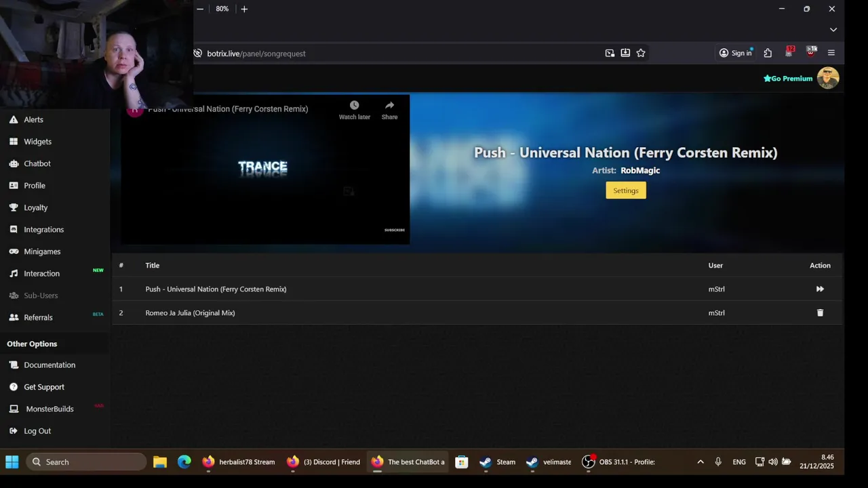
Task: Click the Integrations sidebar icon
Action: click(14, 230)
